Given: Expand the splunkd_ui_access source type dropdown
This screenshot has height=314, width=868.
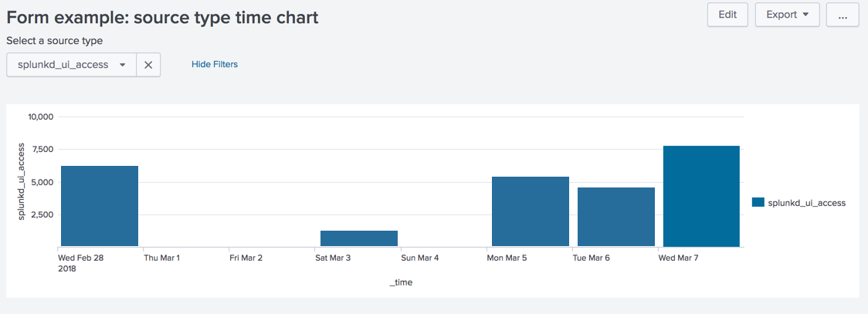Looking at the screenshot, I should (x=72, y=65).
